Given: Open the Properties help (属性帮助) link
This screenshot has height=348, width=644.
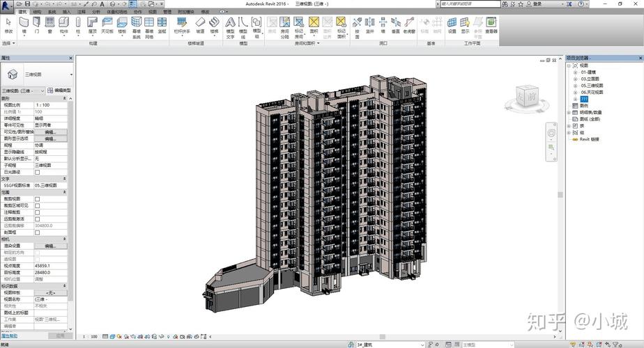Looking at the screenshot, I should [10, 335].
